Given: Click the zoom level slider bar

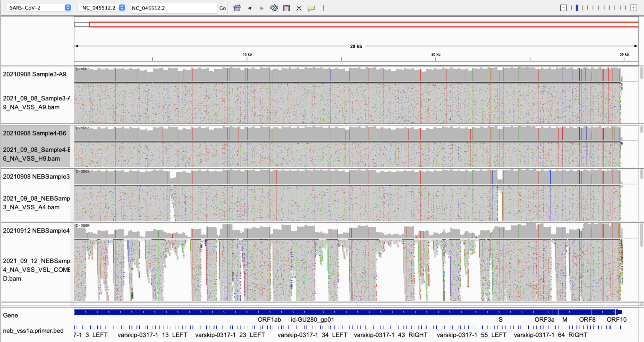Looking at the screenshot, I should pyautogui.click(x=598, y=8).
